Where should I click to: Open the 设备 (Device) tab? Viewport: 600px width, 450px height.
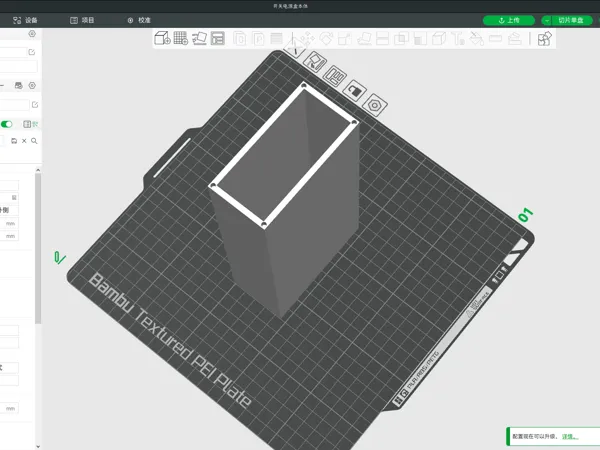pyautogui.click(x=25, y=20)
